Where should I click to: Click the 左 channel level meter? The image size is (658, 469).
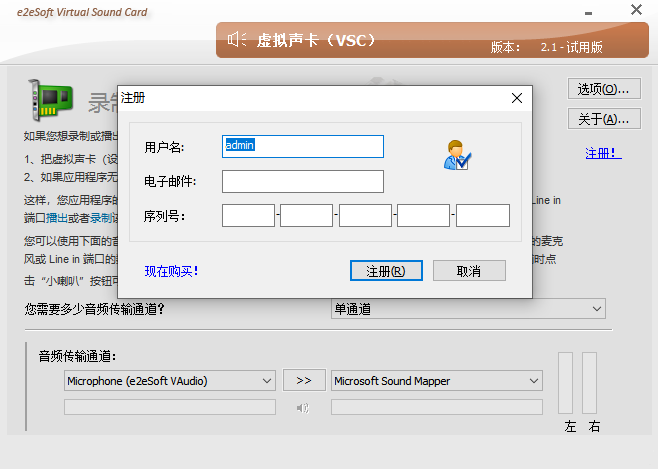point(565,383)
